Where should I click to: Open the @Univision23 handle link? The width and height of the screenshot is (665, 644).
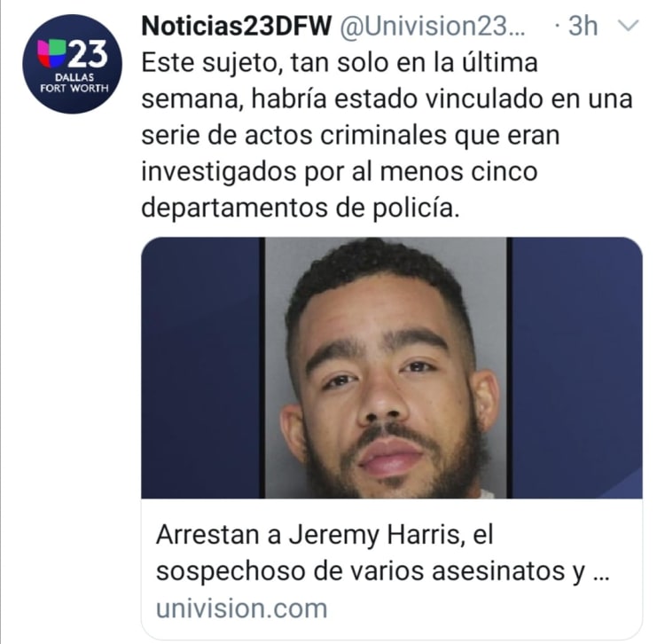click(x=431, y=27)
